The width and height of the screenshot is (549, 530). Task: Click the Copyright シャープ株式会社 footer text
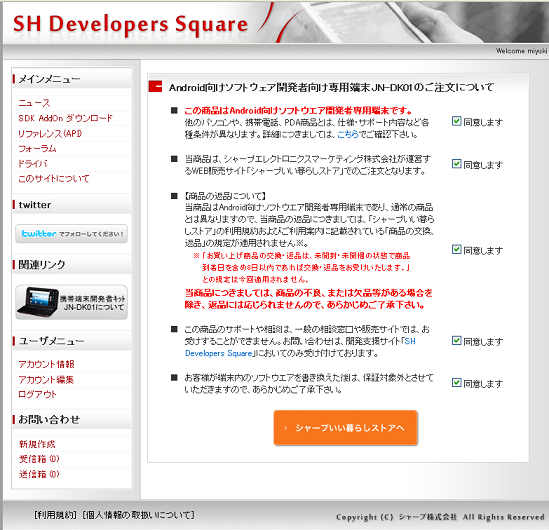tap(440, 517)
